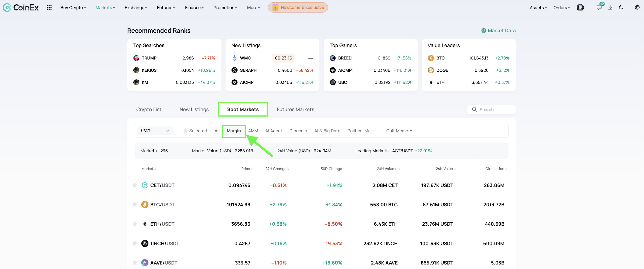Open leading market ACT/USDT
Viewport: 644px width, 269px height.
point(403,151)
